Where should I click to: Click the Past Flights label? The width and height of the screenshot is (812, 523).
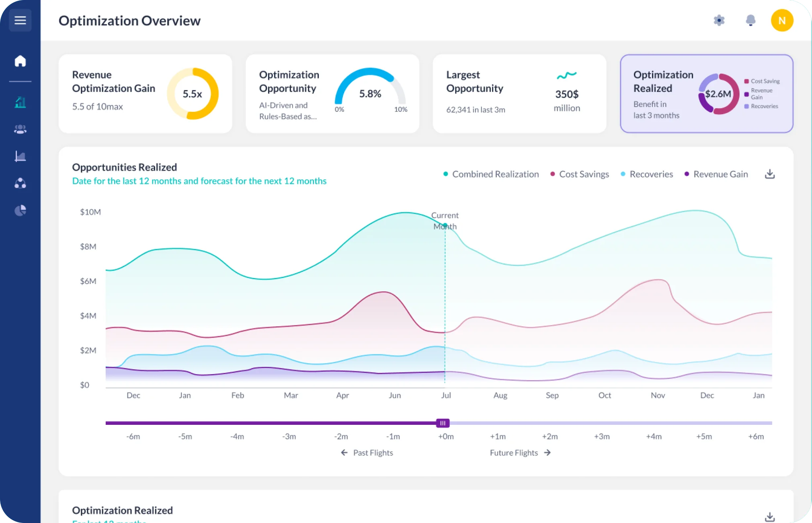click(373, 453)
